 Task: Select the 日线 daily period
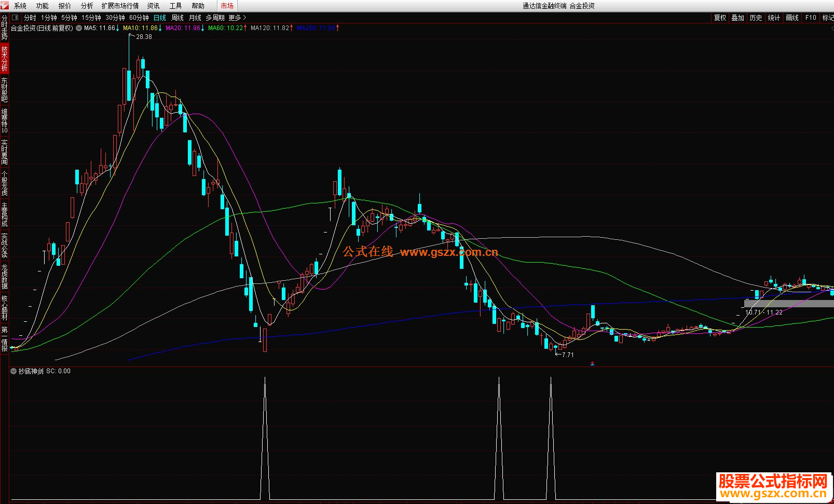tap(160, 18)
